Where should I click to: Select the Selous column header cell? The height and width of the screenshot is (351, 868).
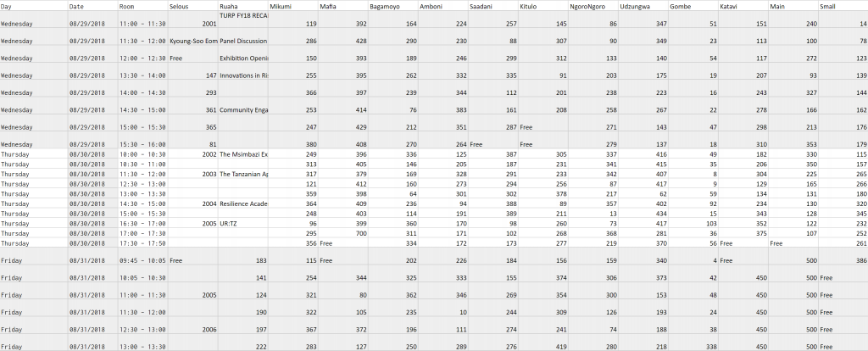pos(192,6)
